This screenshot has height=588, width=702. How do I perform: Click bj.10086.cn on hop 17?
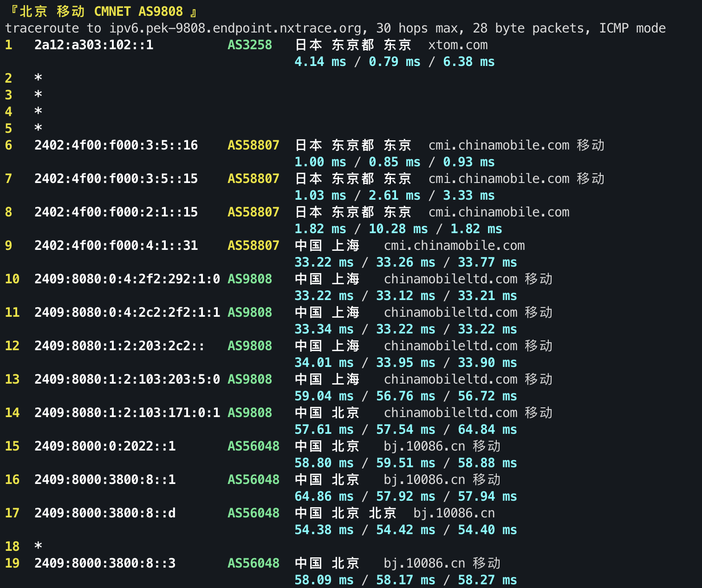pyautogui.click(x=454, y=513)
